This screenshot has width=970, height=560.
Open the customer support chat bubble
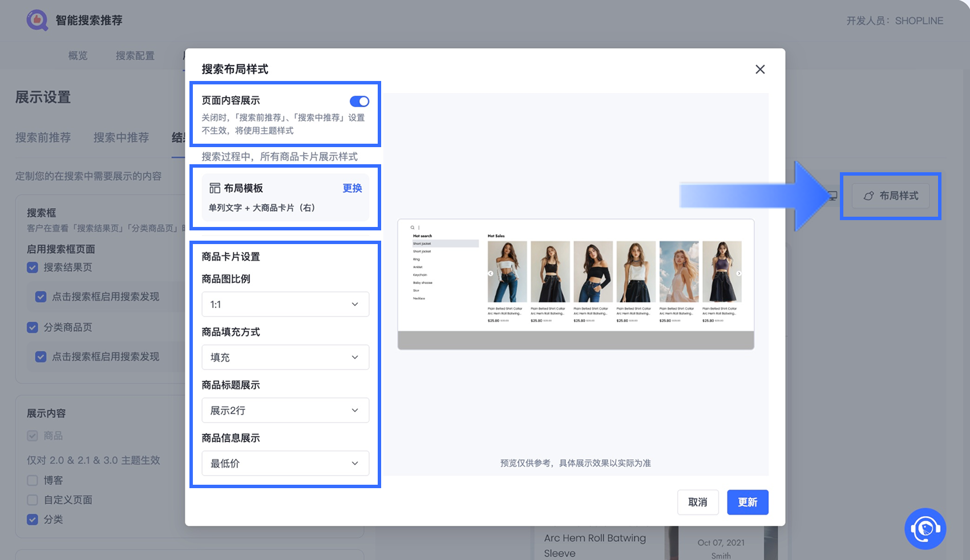click(x=925, y=529)
